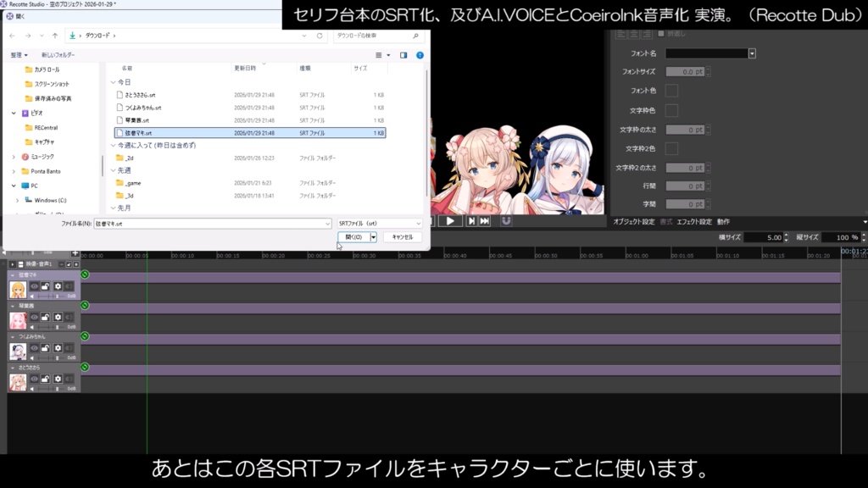This screenshot has width=868, height=488.
Task: Click the 開く(O) button
Action: [353, 237]
